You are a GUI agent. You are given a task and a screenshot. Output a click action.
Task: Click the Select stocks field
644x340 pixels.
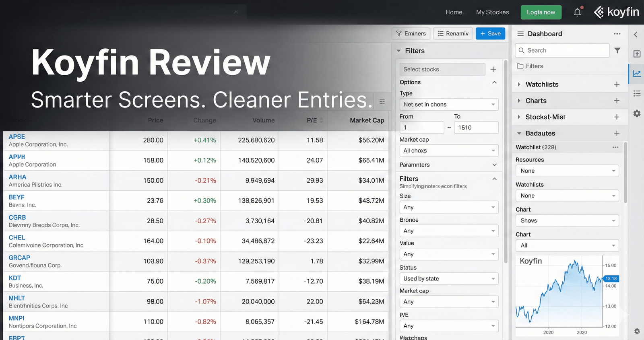point(442,69)
